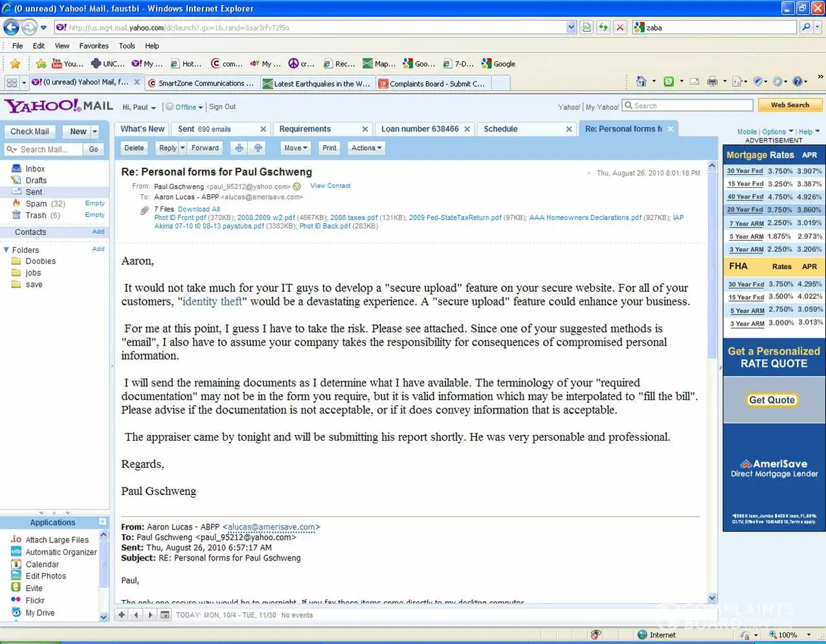Collapse the Applications panel
826x644 pixels.
click(x=102, y=522)
